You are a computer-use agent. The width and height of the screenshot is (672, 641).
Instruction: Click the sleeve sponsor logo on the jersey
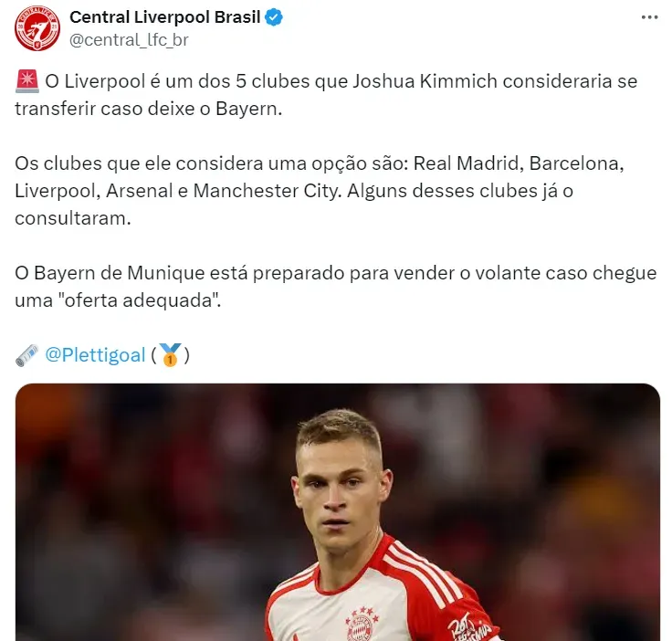click(x=469, y=626)
